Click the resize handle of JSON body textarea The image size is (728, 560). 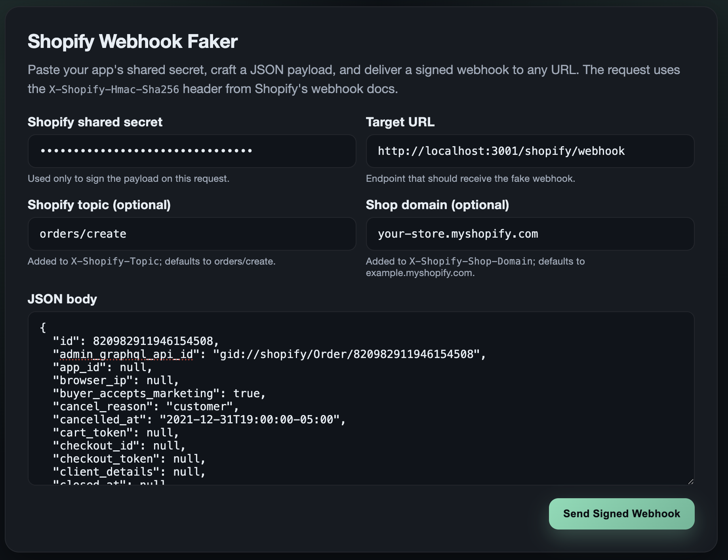690,481
